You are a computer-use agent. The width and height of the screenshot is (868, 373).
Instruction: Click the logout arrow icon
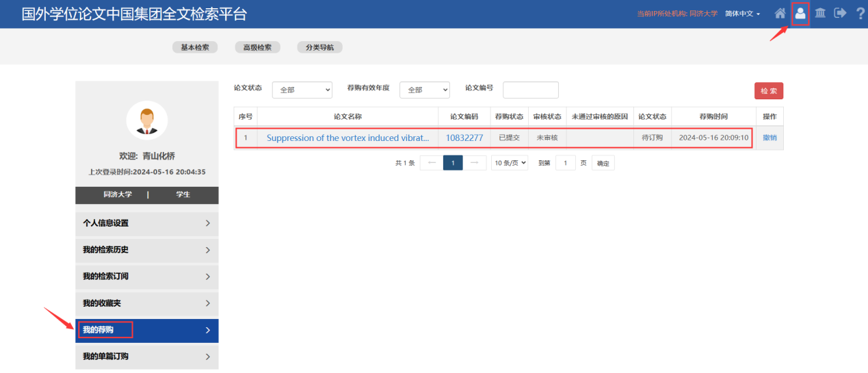tap(840, 13)
